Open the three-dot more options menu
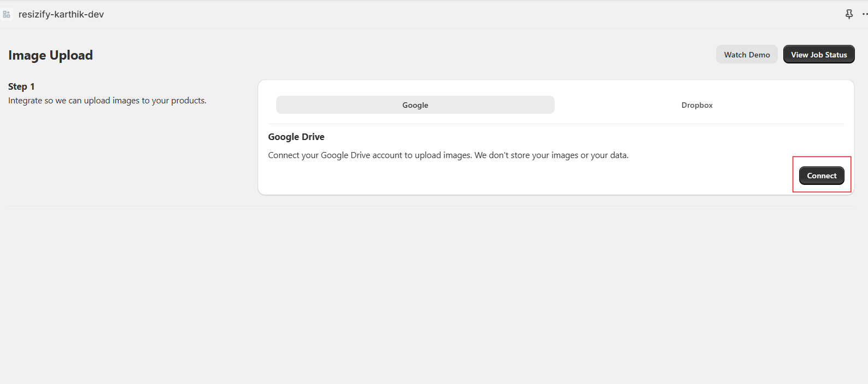The image size is (868, 384). (865, 14)
